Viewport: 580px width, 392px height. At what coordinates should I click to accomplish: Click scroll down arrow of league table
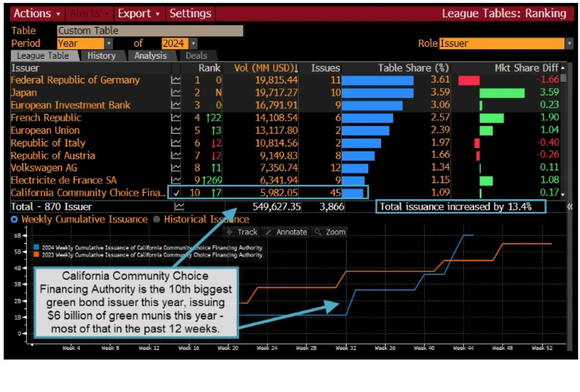pos(563,195)
